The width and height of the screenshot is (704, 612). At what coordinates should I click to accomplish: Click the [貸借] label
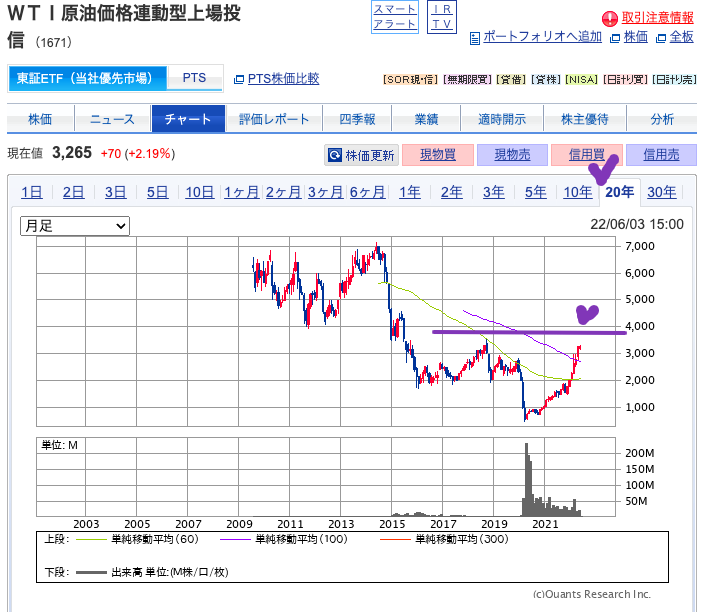pos(511,79)
